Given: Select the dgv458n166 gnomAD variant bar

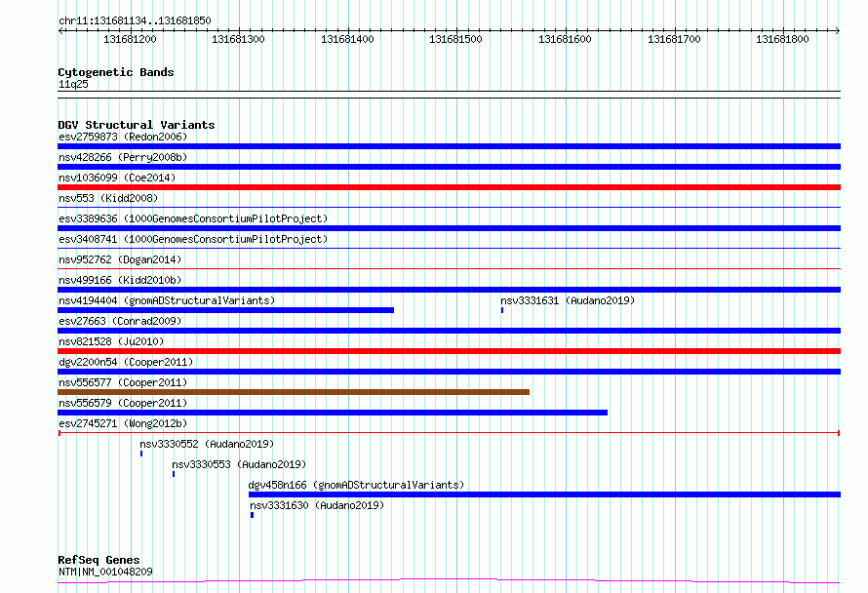Looking at the screenshot, I should pyautogui.click(x=545, y=494).
